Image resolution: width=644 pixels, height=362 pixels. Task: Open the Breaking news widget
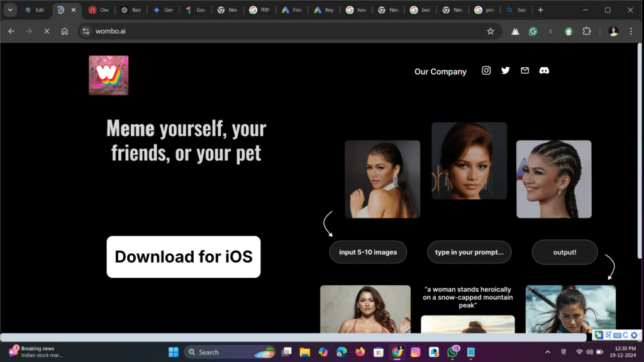(x=36, y=352)
